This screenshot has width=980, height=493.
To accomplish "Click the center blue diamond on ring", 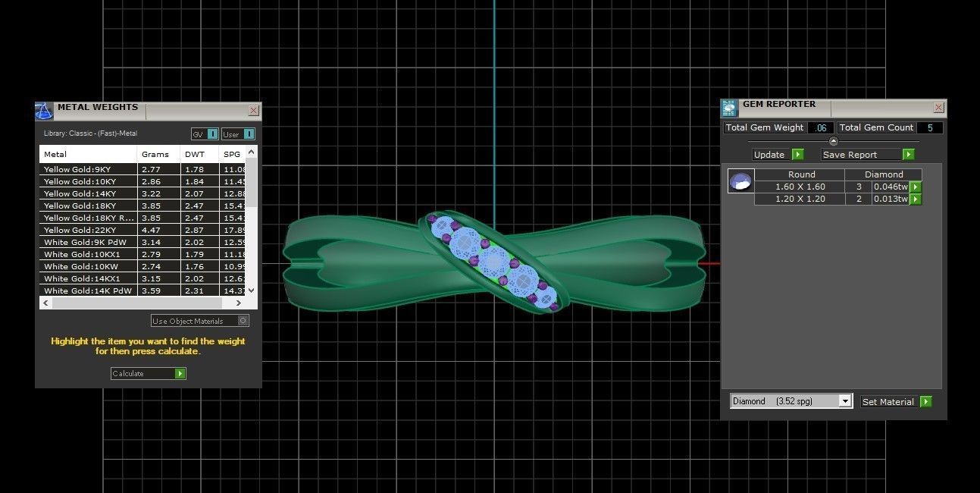I will point(494,262).
